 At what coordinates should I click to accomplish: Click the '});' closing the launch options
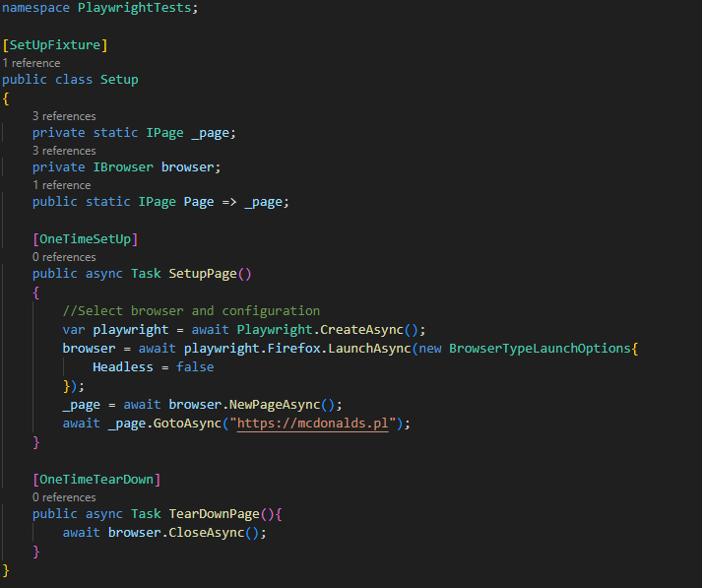[x=74, y=386]
